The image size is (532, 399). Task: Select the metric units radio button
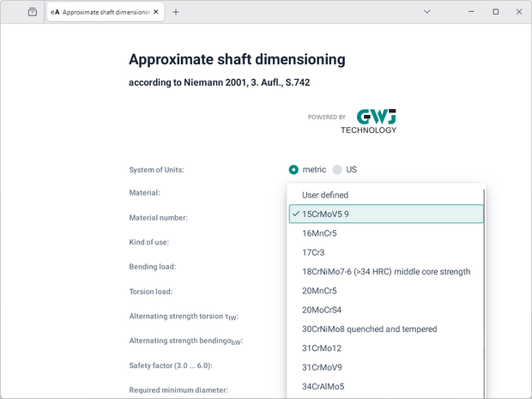(293, 170)
